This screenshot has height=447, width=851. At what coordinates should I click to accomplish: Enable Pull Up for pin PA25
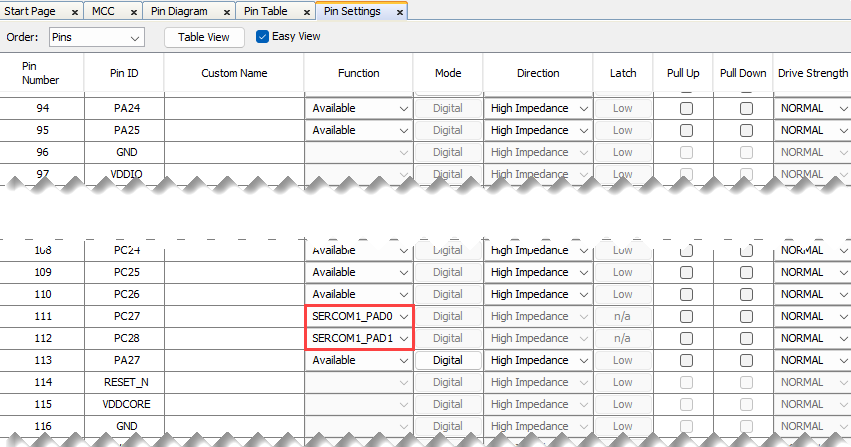[x=686, y=130]
